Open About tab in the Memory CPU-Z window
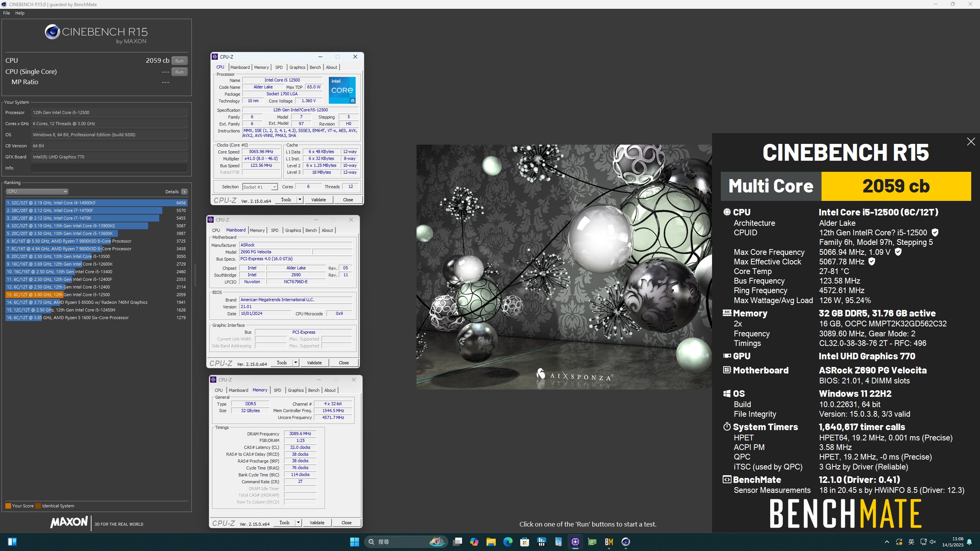Screen dimensions: 980x551 coord(330,390)
